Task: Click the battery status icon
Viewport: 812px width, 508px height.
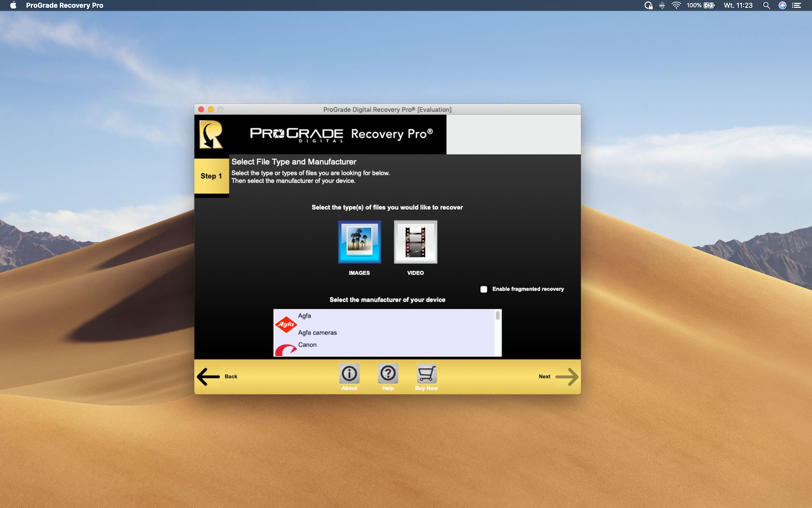Action: coord(709,5)
